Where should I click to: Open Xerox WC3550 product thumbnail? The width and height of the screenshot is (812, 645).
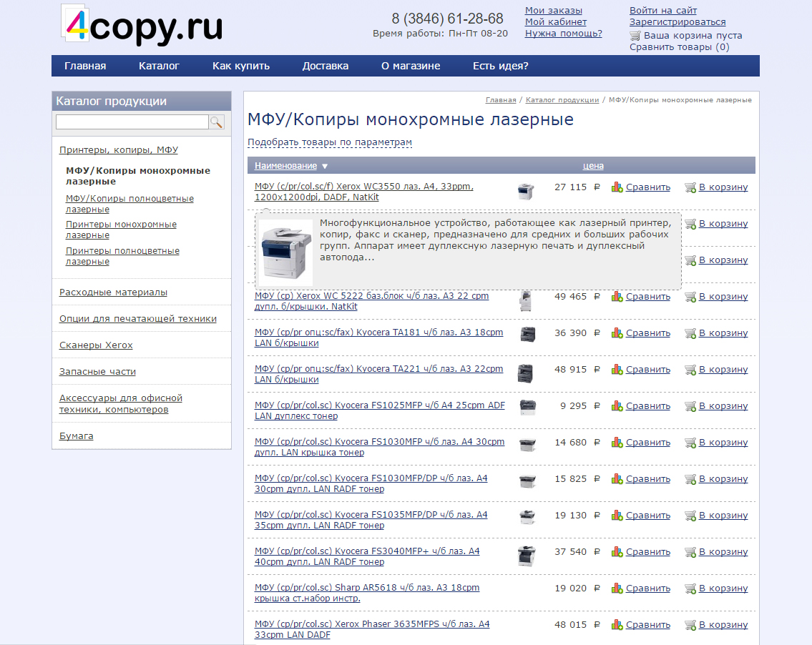[526, 192]
